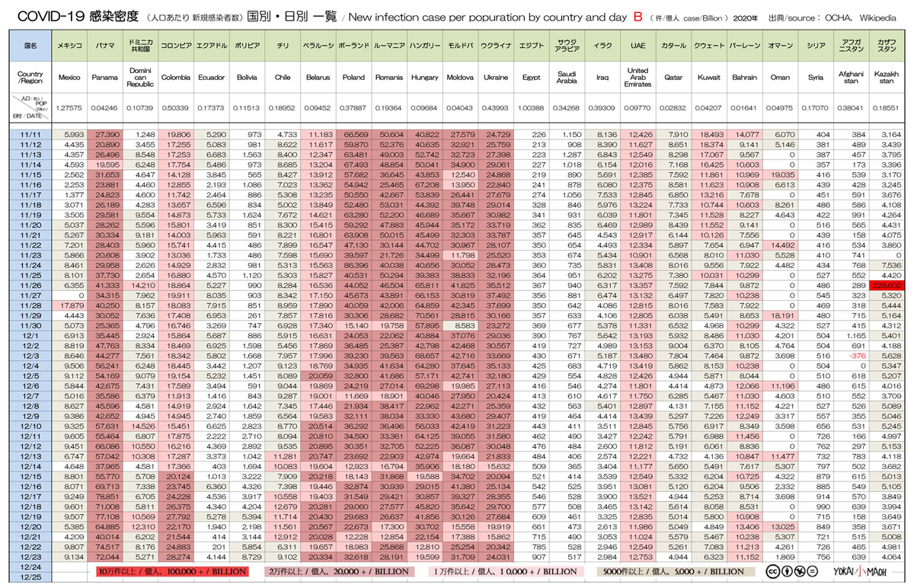
Task: Click the Bahrain column header
Action: 745,77
